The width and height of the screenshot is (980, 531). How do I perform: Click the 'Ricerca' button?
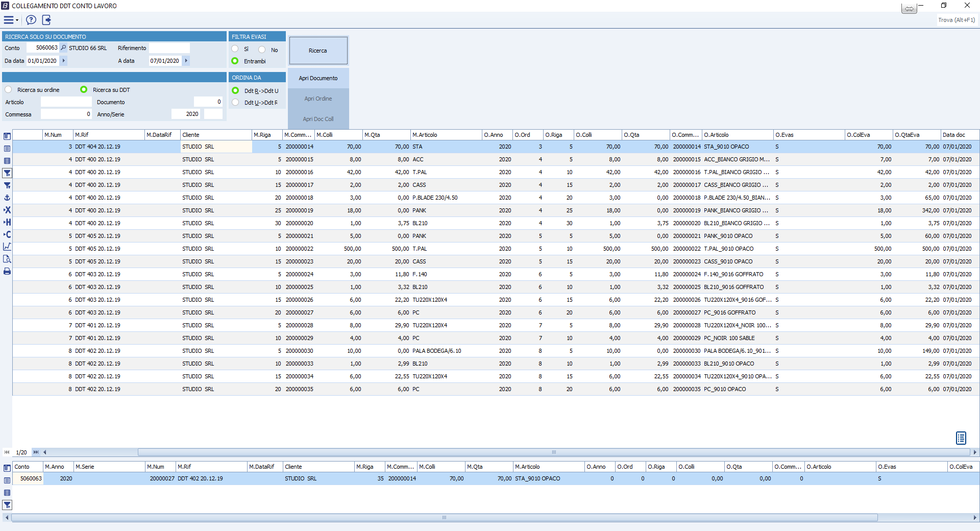318,51
